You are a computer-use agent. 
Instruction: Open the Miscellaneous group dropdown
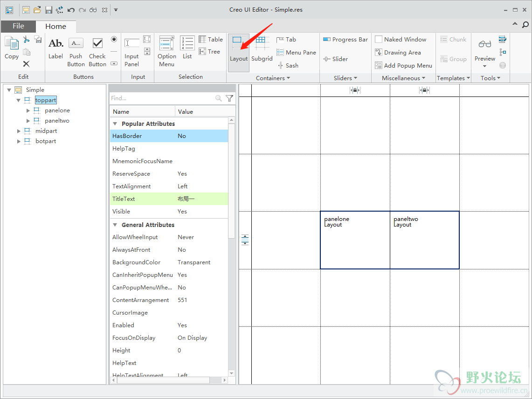pos(403,78)
